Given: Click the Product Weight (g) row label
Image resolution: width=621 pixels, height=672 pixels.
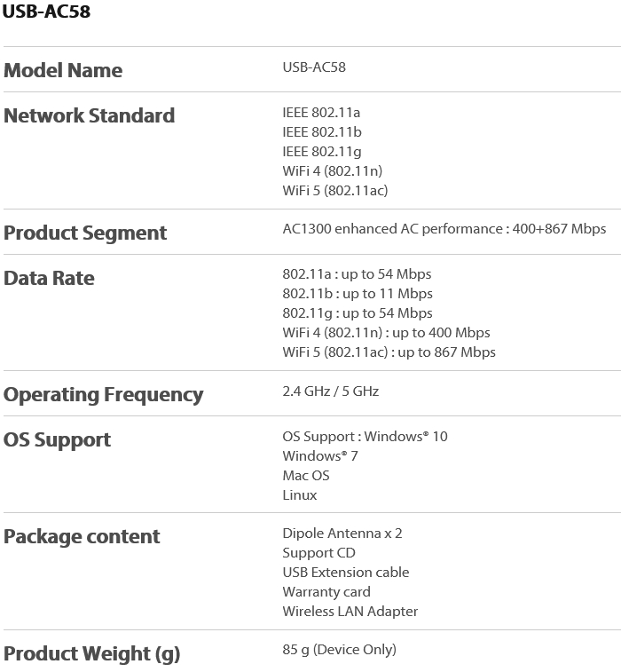Looking at the screenshot, I should point(92,653).
